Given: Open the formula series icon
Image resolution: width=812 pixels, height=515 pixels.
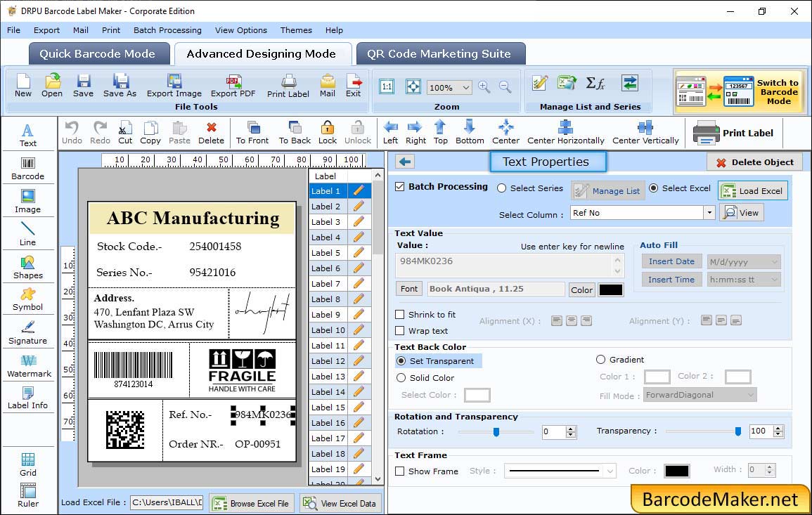Looking at the screenshot, I should click(595, 83).
